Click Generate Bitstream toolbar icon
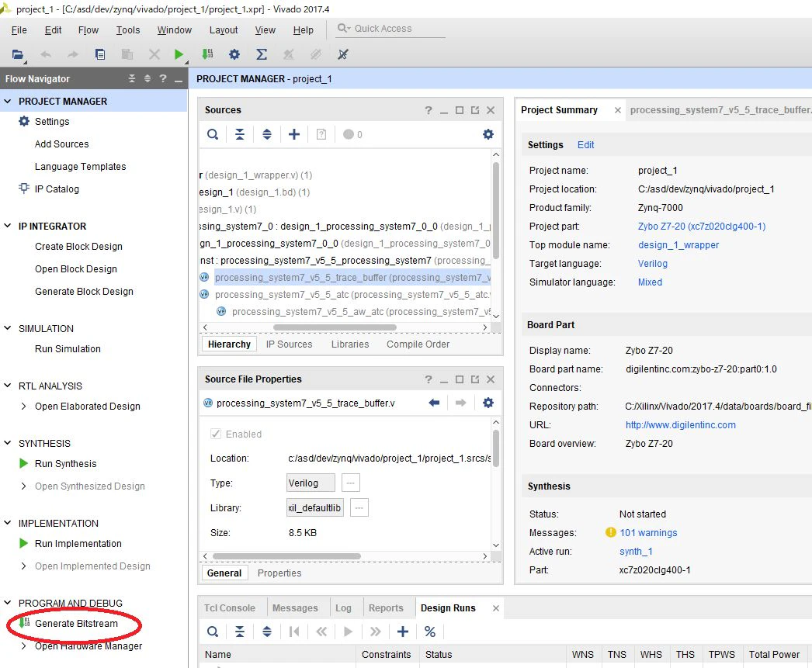This screenshot has height=668, width=812. (x=207, y=54)
